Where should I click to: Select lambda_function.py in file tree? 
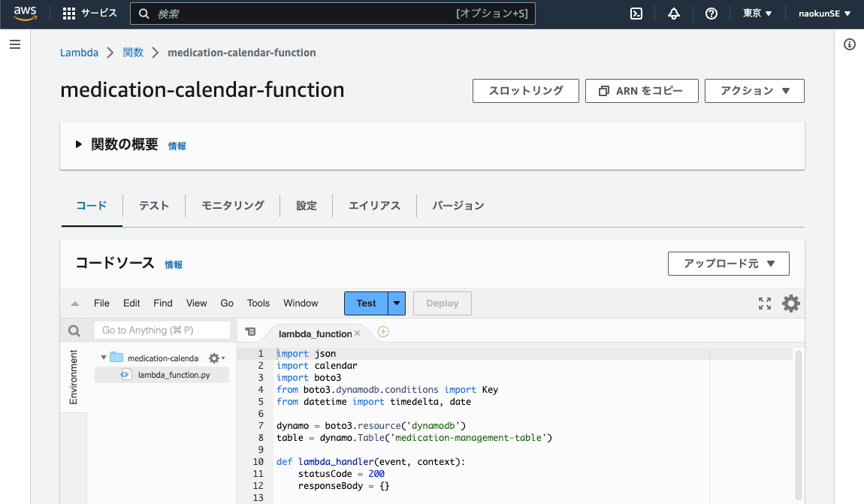click(x=162, y=375)
